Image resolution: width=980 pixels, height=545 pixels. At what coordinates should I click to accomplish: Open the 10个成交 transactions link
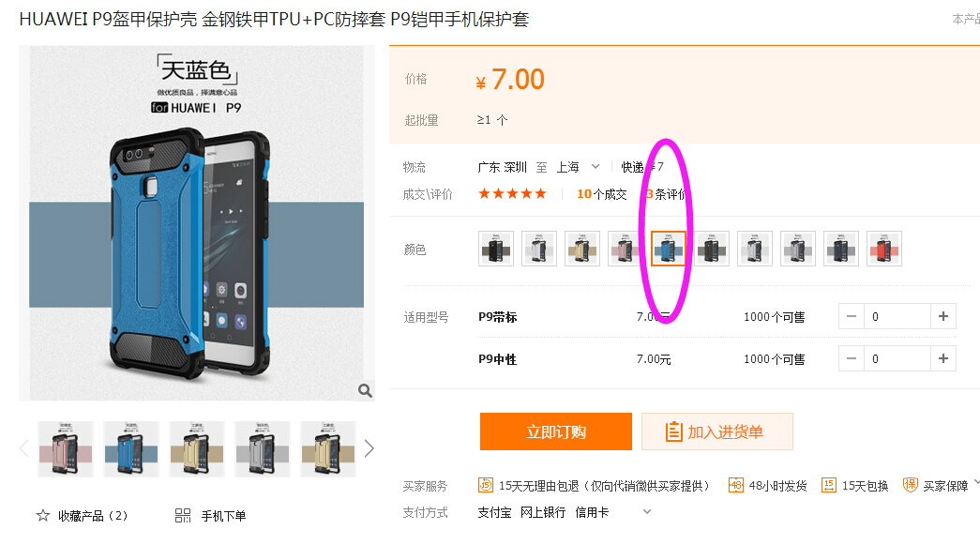point(601,194)
